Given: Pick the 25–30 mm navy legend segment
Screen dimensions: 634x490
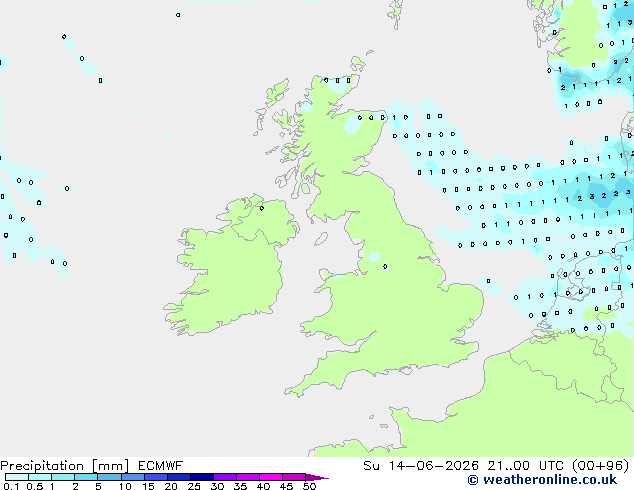Looking at the screenshot, I should click(x=201, y=477).
